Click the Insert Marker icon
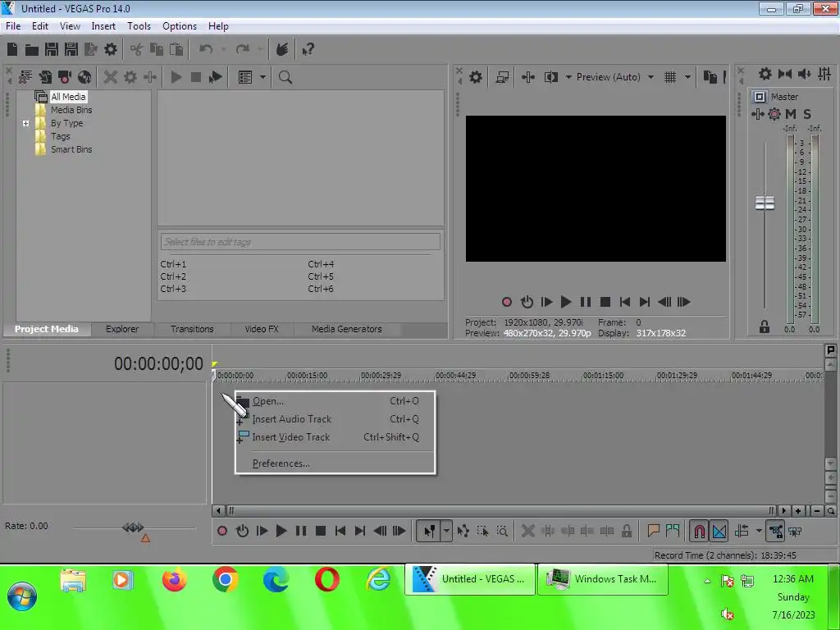The height and width of the screenshot is (630, 840). tap(653, 532)
